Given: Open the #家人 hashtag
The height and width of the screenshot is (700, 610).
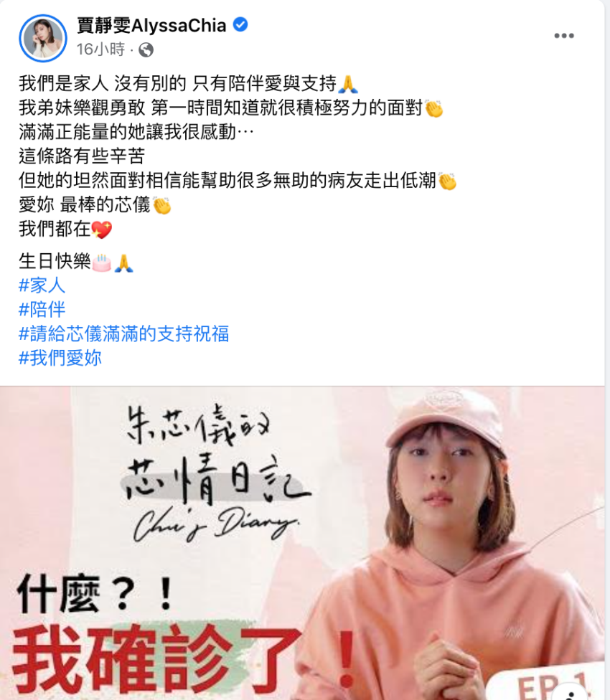Looking at the screenshot, I should [42, 285].
